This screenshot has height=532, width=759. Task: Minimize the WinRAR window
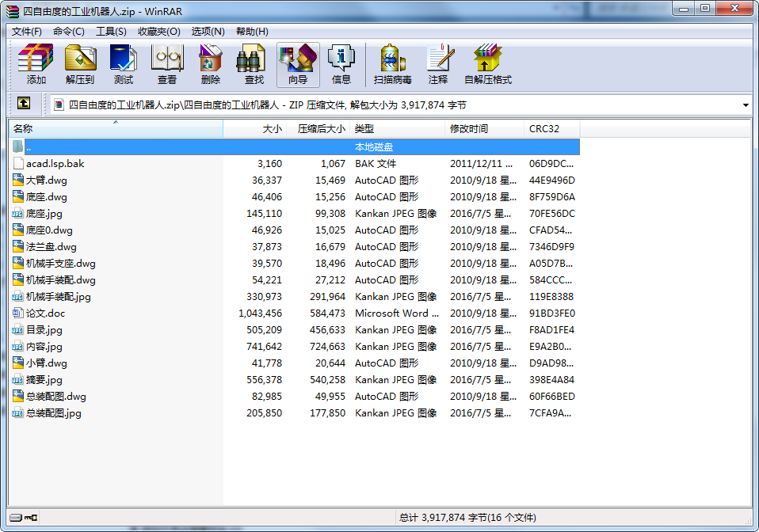[x=684, y=8]
